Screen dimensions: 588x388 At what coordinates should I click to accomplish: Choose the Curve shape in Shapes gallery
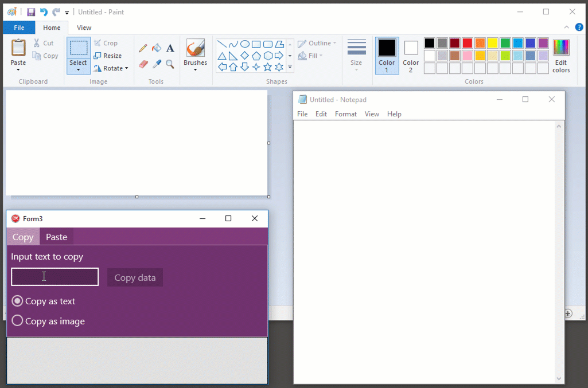[x=233, y=45]
